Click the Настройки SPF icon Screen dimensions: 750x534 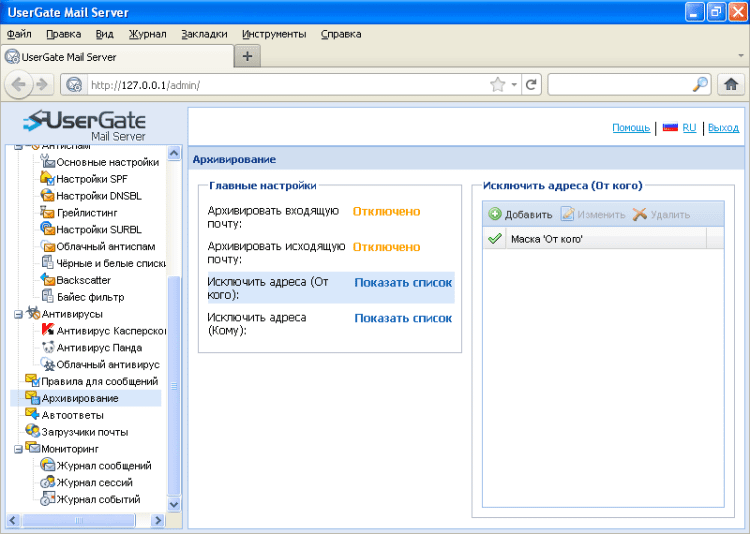pyautogui.click(x=47, y=178)
